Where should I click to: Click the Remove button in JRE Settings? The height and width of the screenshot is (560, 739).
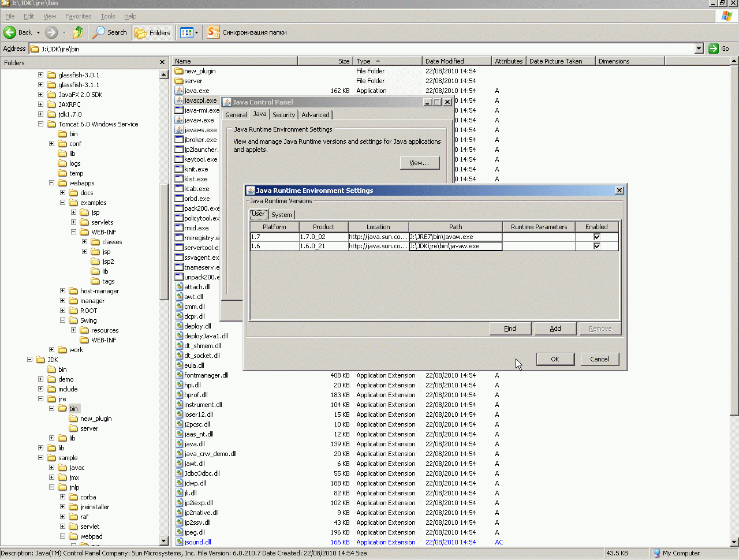pos(600,328)
